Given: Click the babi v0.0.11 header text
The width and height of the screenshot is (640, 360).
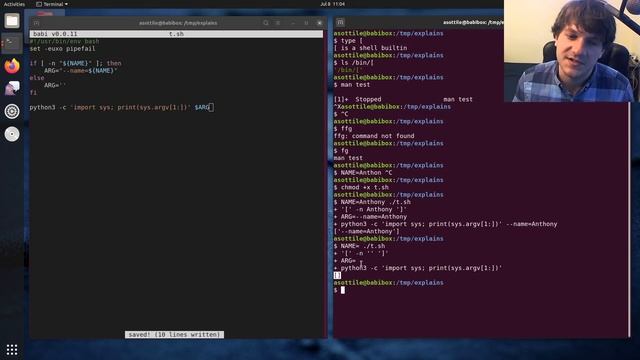Looking at the screenshot, I should click(x=55, y=34).
